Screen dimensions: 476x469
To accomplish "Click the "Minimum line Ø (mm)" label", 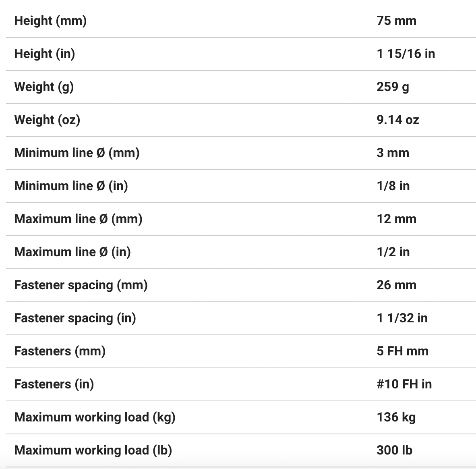I will point(77,153).
